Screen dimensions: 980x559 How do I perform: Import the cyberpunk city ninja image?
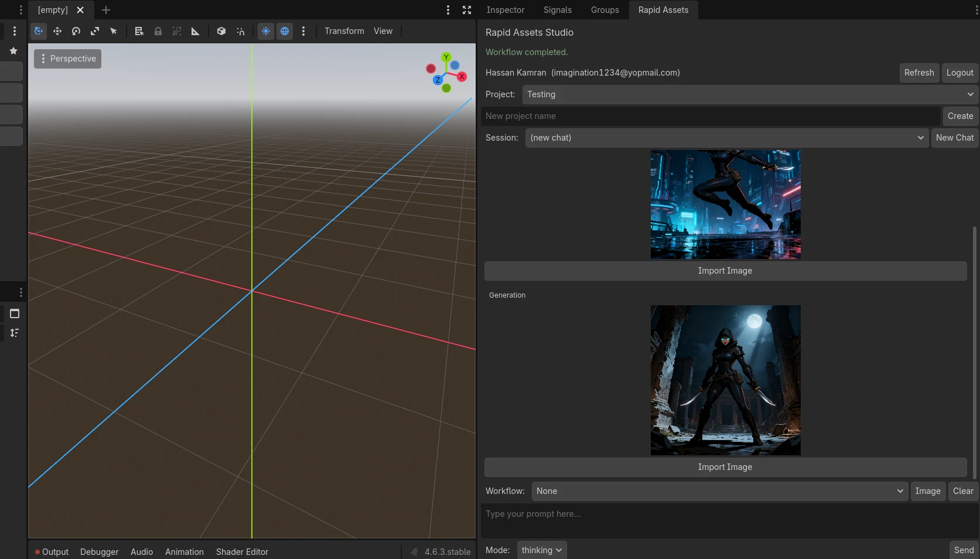click(x=725, y=271)
